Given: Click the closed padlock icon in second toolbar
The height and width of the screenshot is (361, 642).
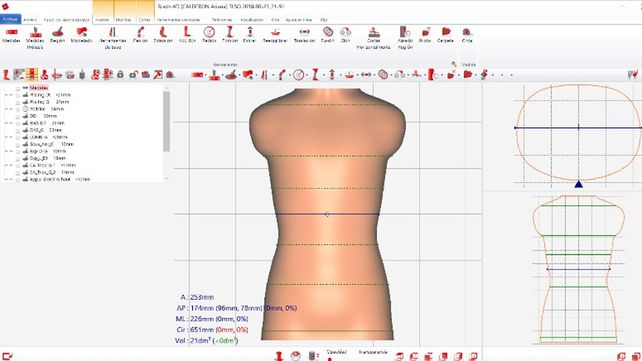Looking at the screenshot, I should (120, 74).
